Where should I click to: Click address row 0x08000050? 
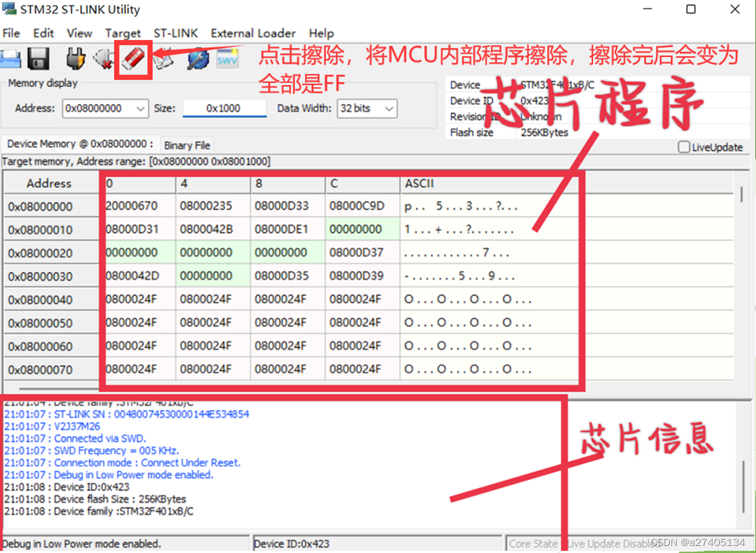[x=51, y=322]
